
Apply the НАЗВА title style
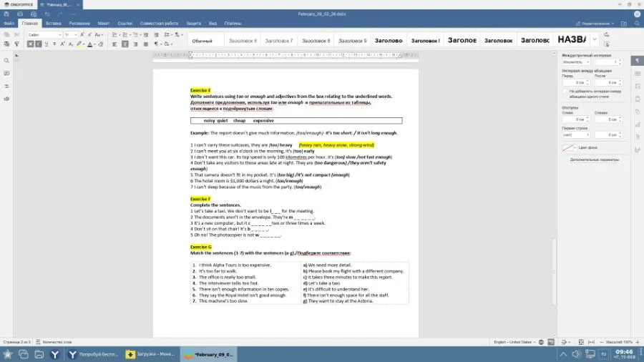572,40
